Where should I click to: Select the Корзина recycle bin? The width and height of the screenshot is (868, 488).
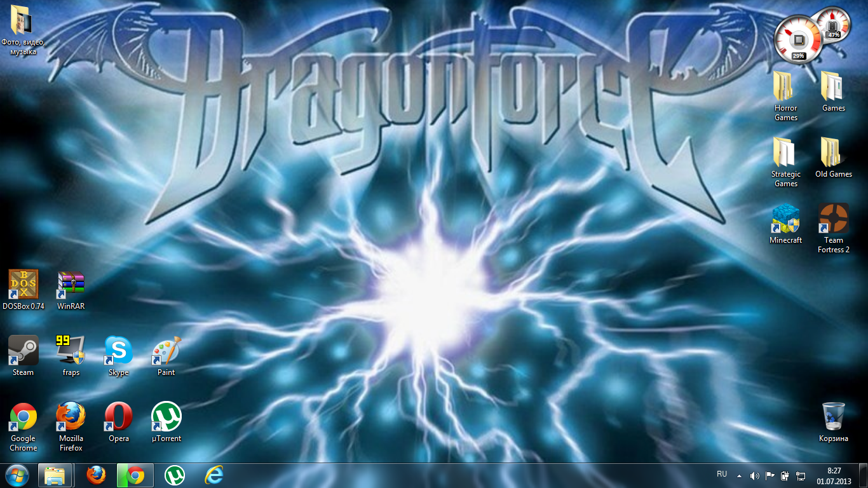(834, 421)
